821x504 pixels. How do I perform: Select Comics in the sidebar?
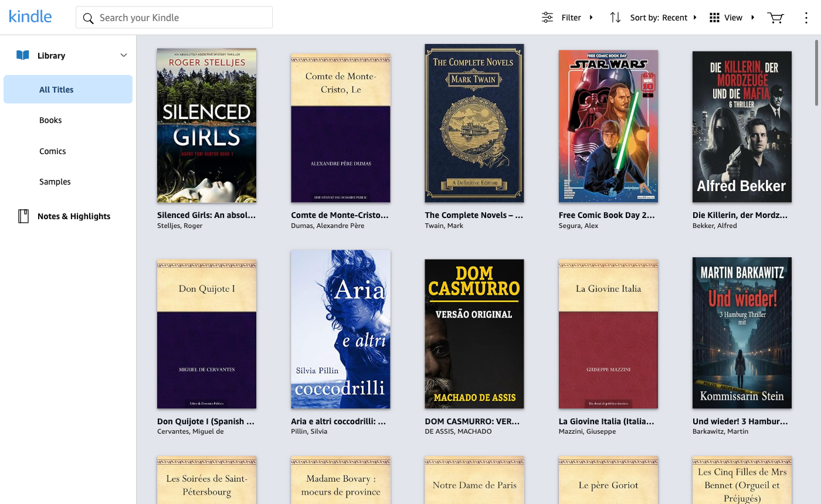click(53, 151)
